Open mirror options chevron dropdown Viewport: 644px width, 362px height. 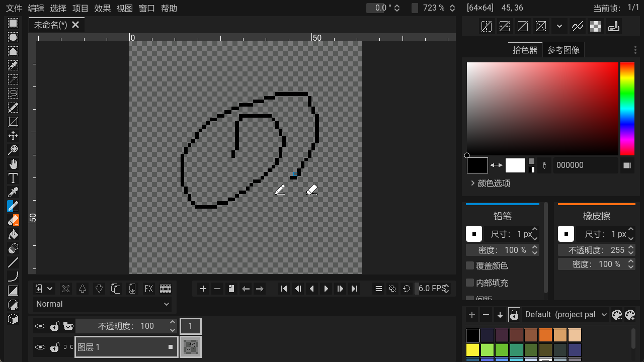point(559,26)
